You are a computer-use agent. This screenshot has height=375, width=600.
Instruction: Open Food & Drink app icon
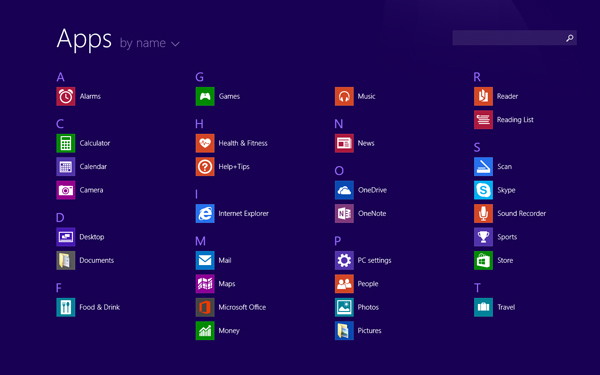pos(66,307)
